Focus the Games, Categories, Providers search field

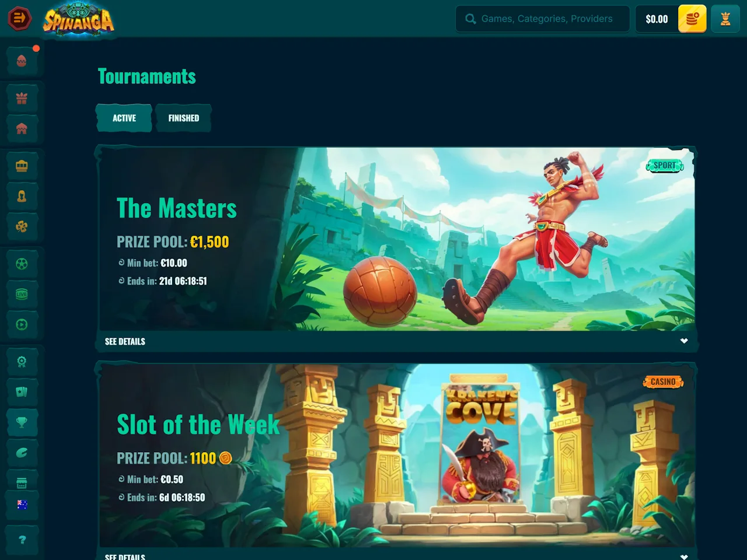click(542, 19)
